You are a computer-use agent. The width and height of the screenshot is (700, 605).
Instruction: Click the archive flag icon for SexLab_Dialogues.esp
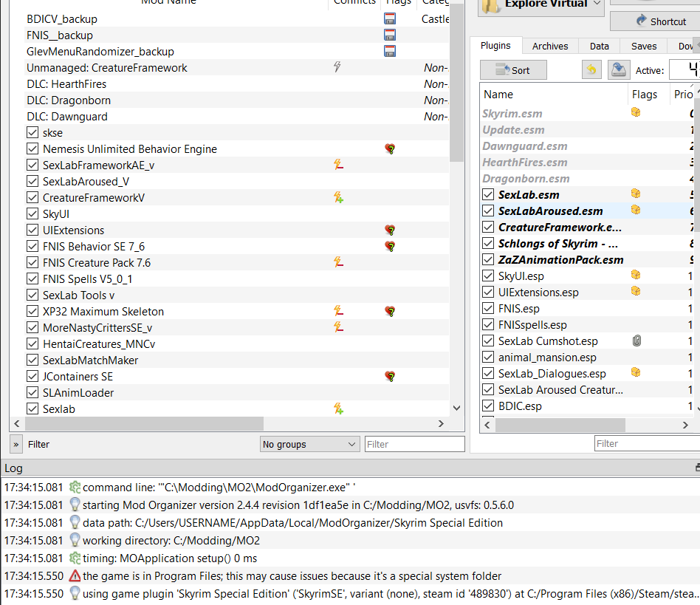[636, 372]
